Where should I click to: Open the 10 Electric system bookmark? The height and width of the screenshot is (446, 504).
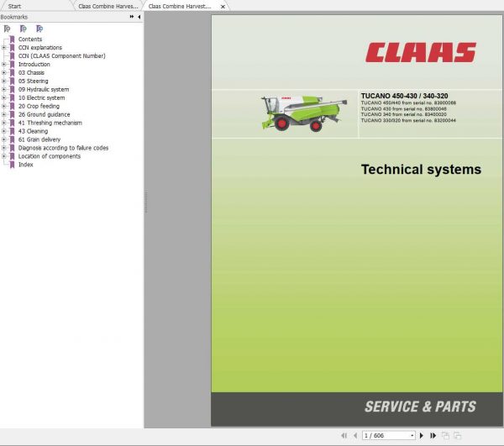tap(41, 97)
